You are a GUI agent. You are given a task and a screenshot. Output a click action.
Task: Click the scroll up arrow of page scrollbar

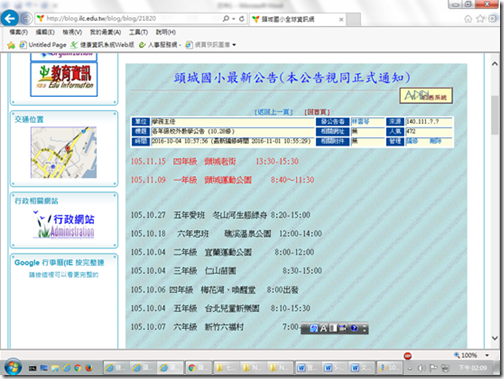(494, 64)
